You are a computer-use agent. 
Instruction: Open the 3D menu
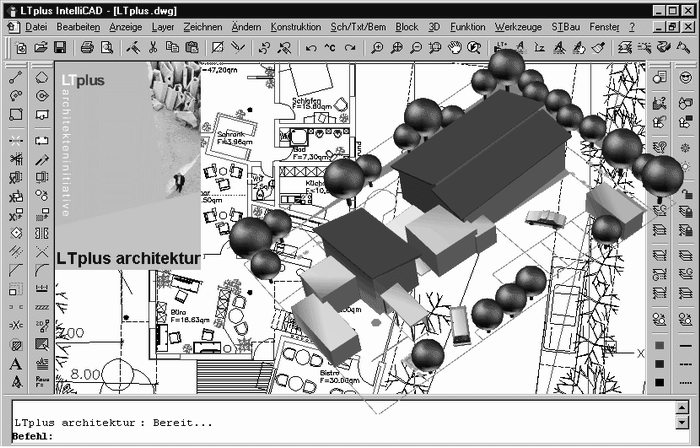click(x=434, y=27)
